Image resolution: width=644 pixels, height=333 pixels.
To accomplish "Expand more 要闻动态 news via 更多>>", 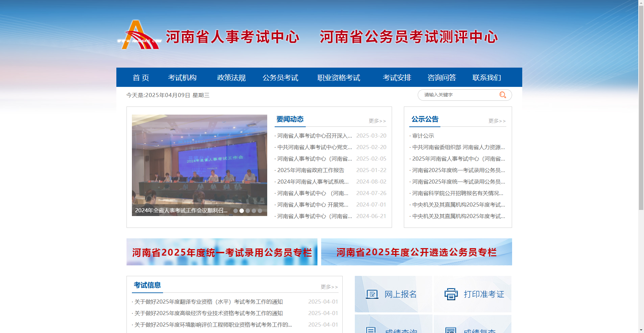I will click(377, 121).
